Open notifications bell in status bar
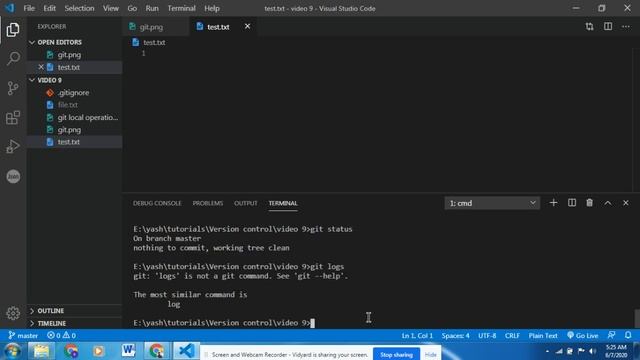 pos(628,335)
